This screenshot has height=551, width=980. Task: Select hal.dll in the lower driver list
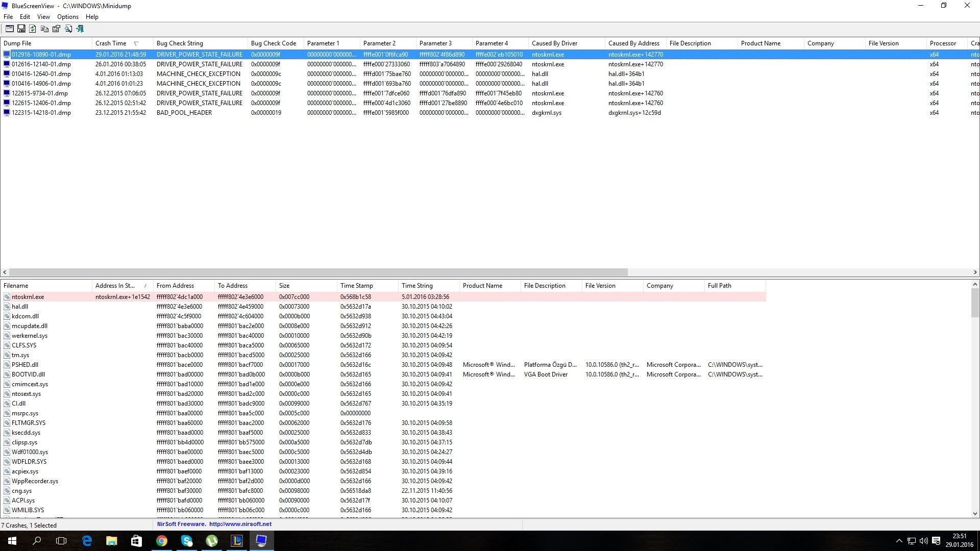pyautogui.click(x=20, y=307)
